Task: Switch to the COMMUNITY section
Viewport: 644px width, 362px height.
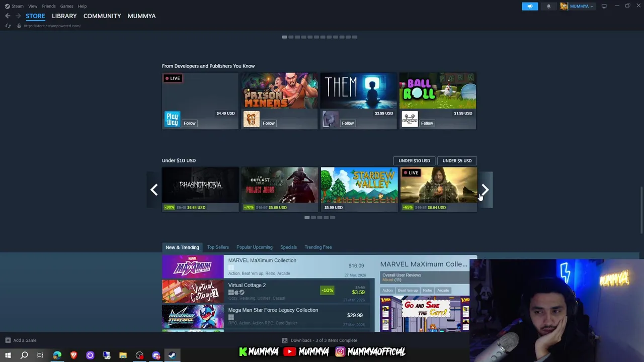Action: click(x=102, y=16)
